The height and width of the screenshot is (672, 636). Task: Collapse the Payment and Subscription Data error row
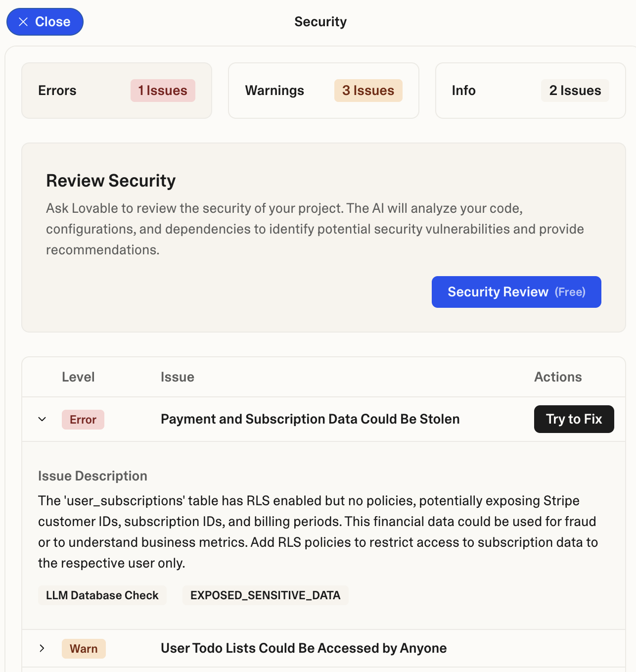coord(42,419)
